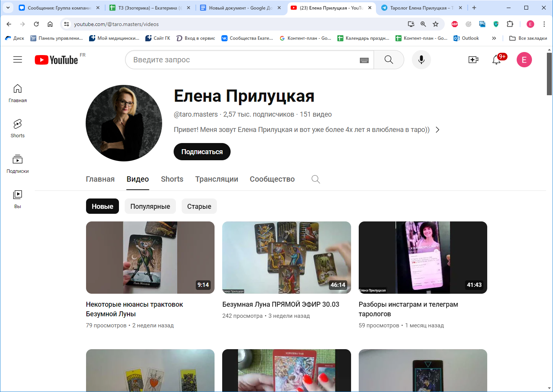This screenshot has height=392, width=553.
Task: Click the magnifier search button
Action: point(389,60)
